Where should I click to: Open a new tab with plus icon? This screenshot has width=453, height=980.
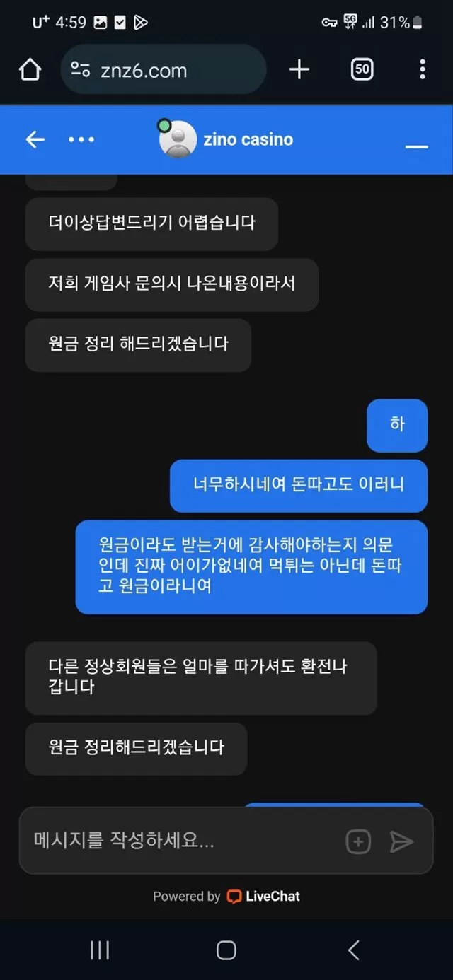coord(299,69)
